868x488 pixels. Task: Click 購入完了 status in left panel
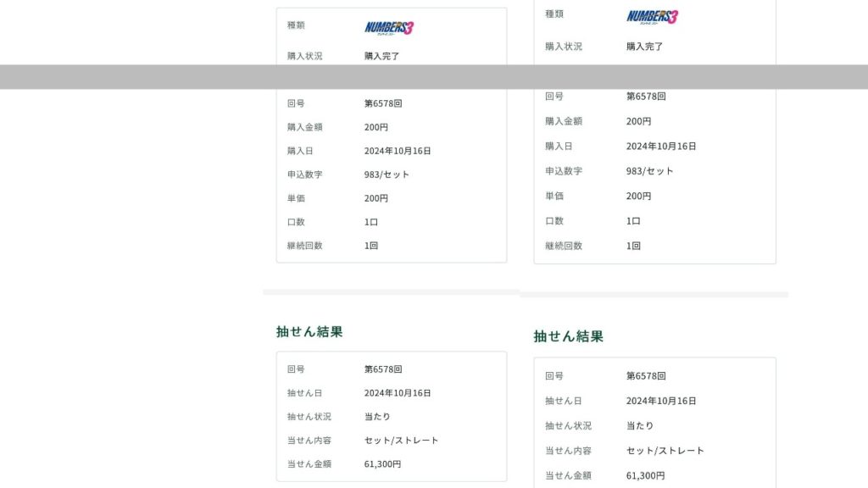[x=381, y=56]
